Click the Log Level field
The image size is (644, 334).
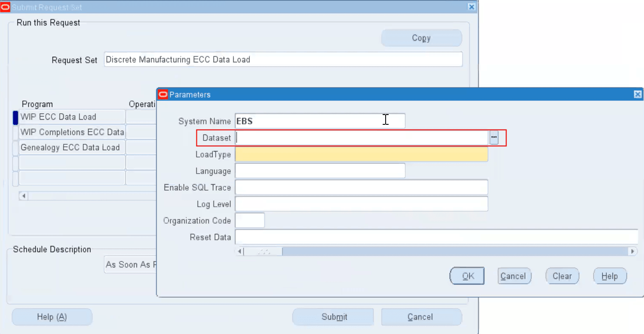point(361,204)
